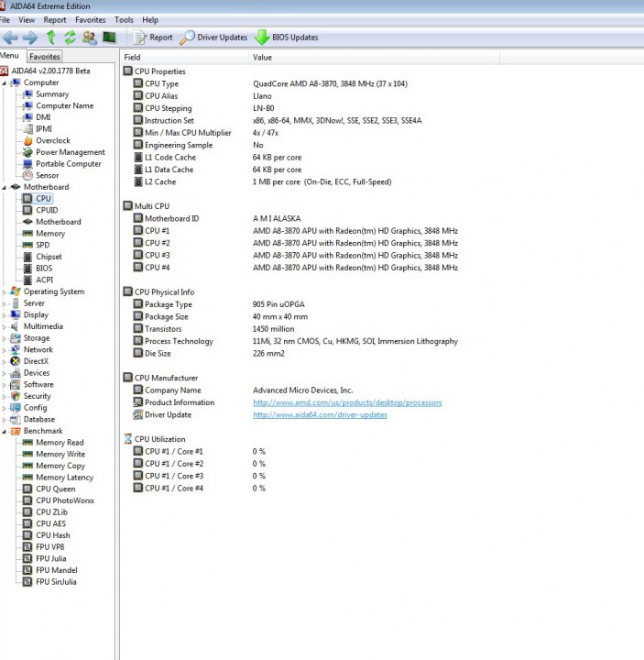Select the BIOS tree item
The image size is (644, 660).
(x=44, y=268)
